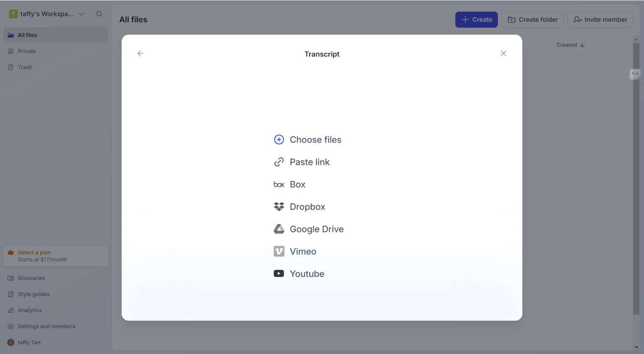Click the Private section icon
Image resolution: width=644 pixels, height=354 pixels.
point(11,51)
